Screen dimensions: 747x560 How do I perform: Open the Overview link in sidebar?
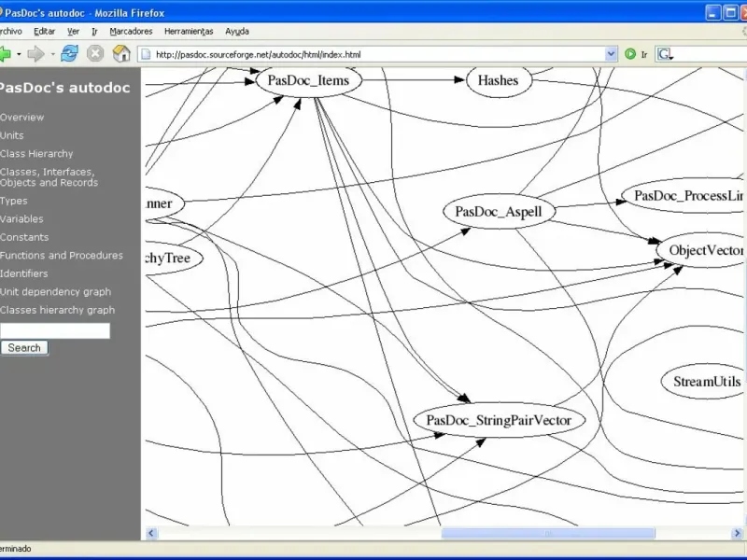coord(21,118)
